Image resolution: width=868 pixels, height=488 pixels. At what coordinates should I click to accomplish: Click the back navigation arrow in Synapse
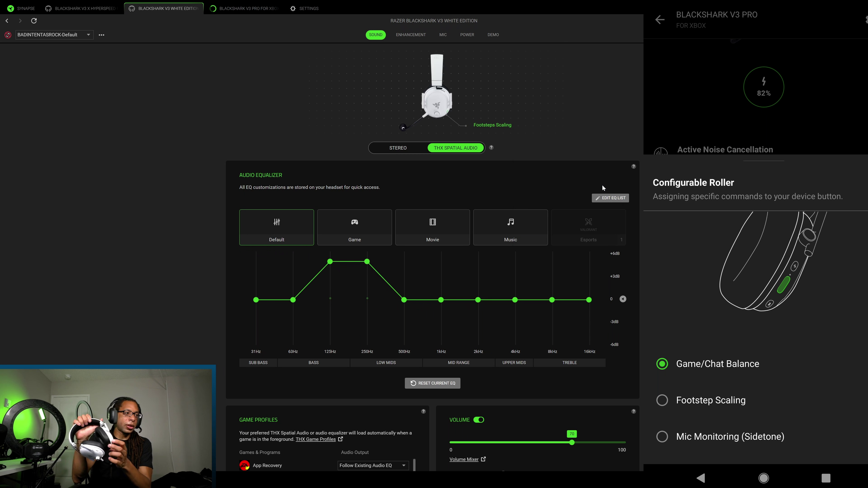pos(7,21)
